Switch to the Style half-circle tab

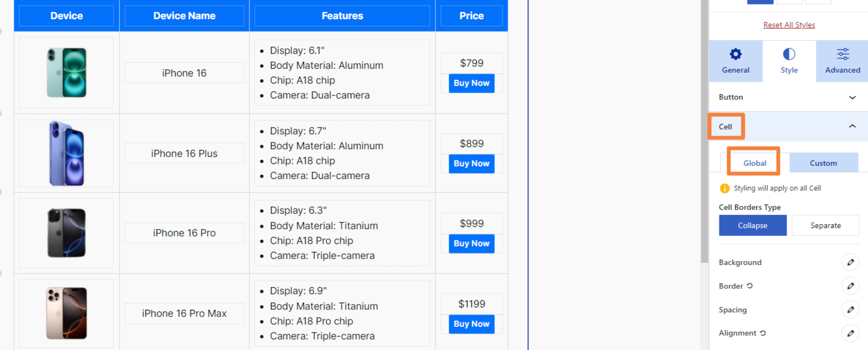click(x=789, y=61)
